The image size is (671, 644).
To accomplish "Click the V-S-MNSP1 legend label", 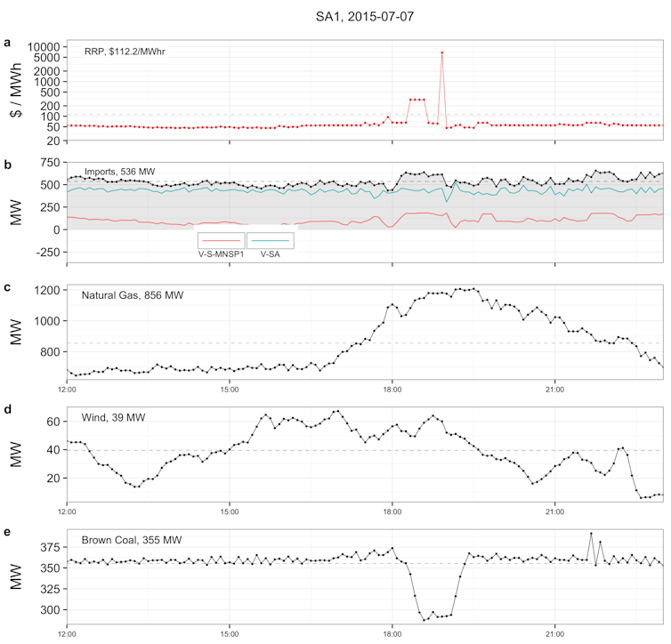I will 221,254.
